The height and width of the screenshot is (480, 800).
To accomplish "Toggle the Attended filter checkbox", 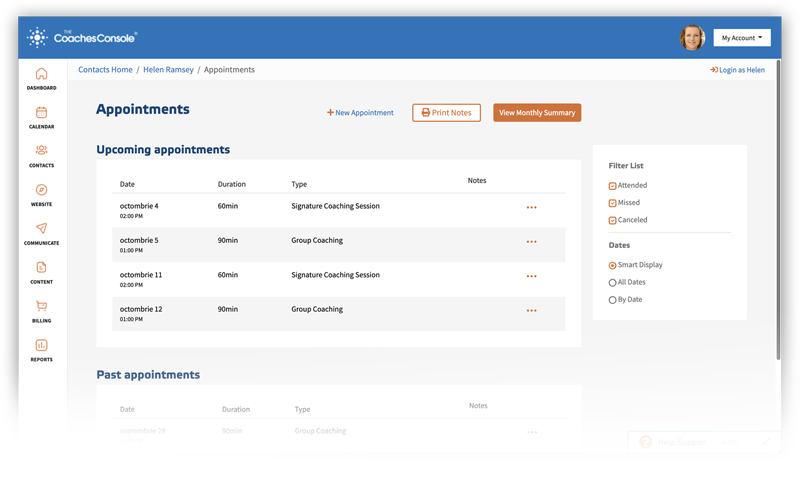I will coord(612,186).
